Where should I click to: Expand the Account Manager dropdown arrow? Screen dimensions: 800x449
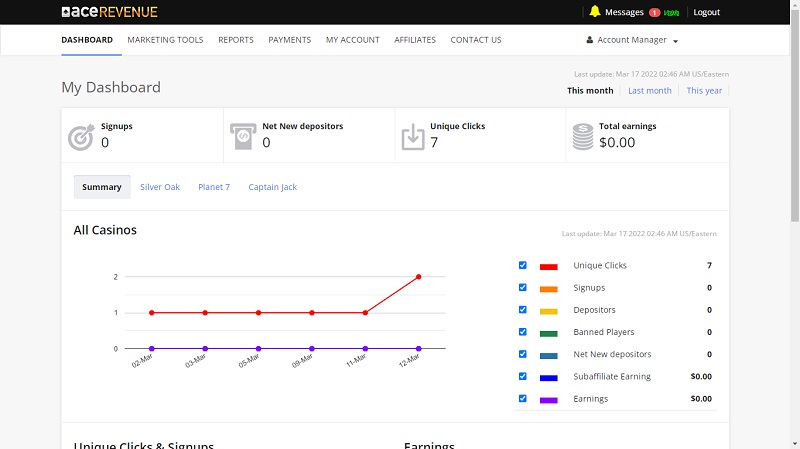[x=676, y=41]
